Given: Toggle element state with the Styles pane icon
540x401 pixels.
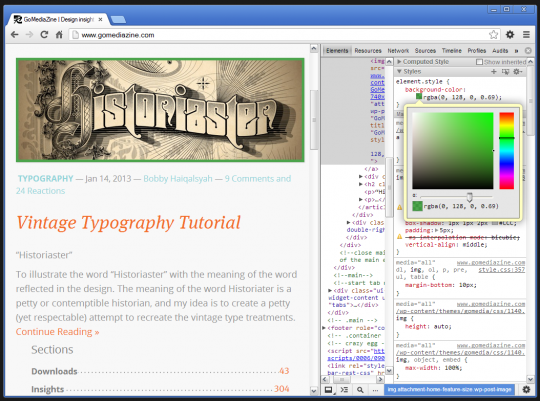Looking at the screenshot, I should pyautogui.click(x=505, y=72).
